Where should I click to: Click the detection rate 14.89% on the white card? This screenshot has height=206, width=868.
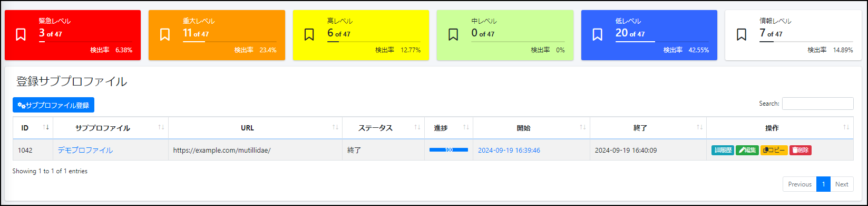coord(843,50)
